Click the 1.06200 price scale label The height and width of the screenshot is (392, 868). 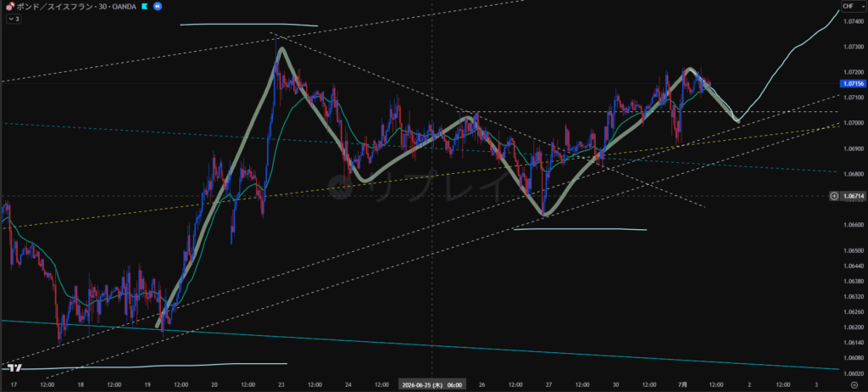tap(853, 327)
